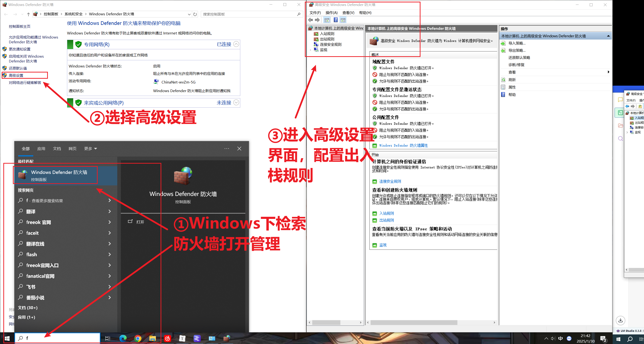Click 诊断/修复 action
Image resolution: width=644 pixels, height=344 pixels.
516,65
